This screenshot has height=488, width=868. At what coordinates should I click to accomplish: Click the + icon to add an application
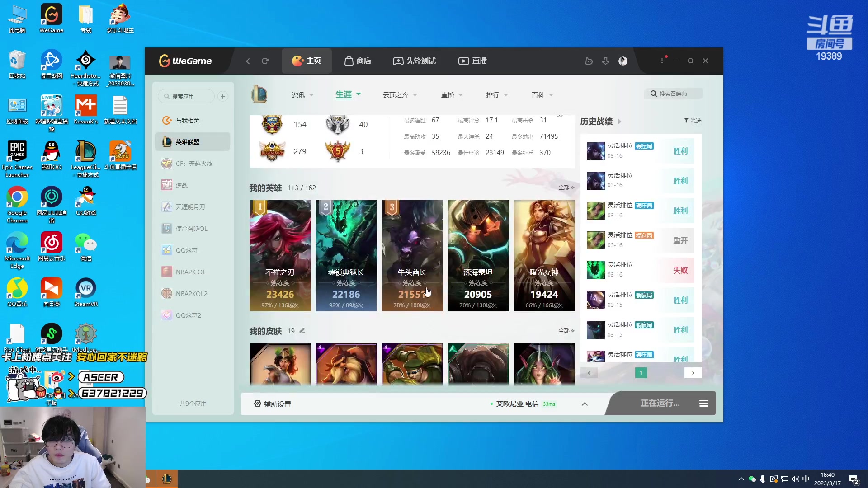[x=222, y=96]
